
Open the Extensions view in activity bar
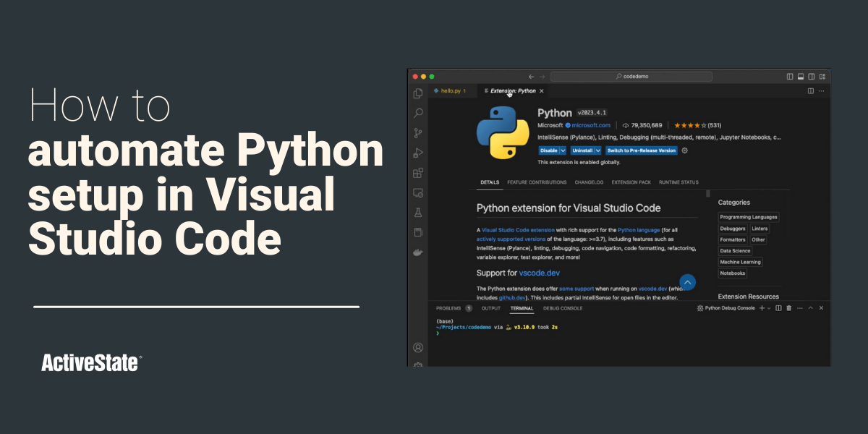(417, 173)
